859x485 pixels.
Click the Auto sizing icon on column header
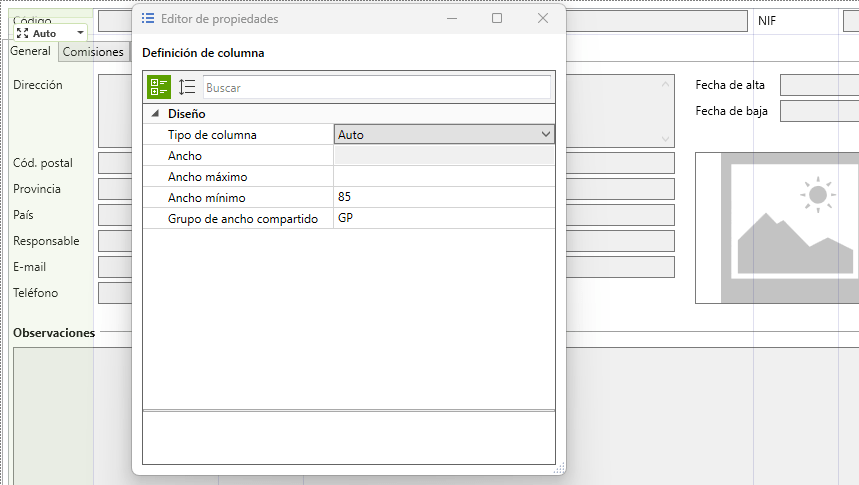tap(22, 33)
